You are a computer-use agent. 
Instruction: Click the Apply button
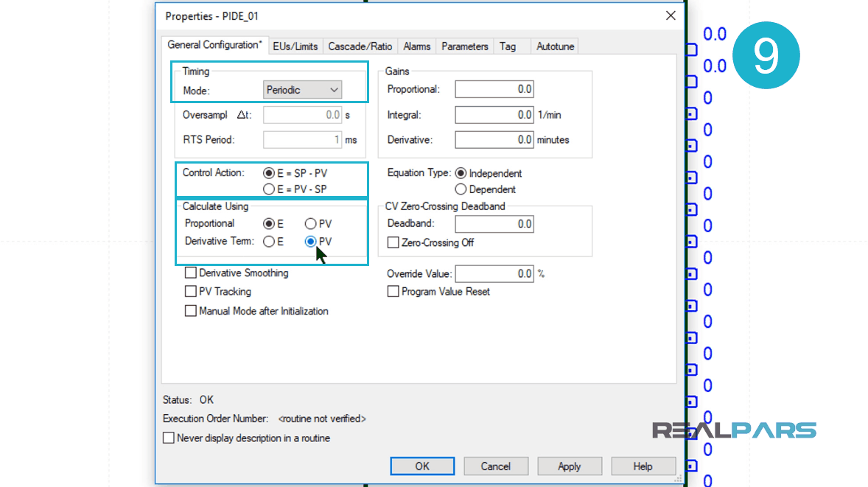pyautogui.click(x=569, y=466)
